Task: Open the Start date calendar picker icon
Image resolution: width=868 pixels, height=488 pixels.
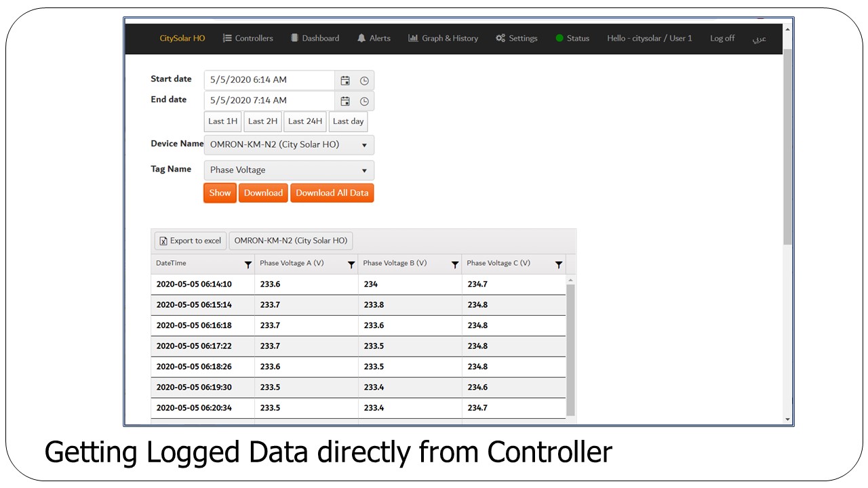Action: [x=345, y=81]
